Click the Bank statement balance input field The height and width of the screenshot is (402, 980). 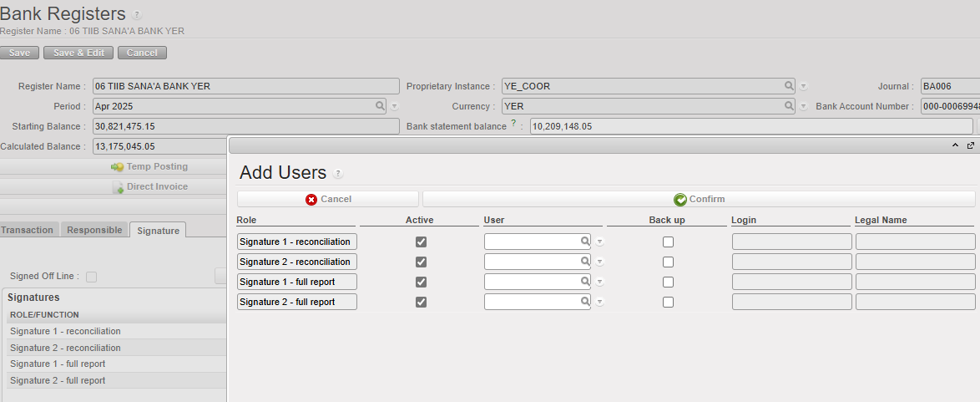[x=750, y=126]
